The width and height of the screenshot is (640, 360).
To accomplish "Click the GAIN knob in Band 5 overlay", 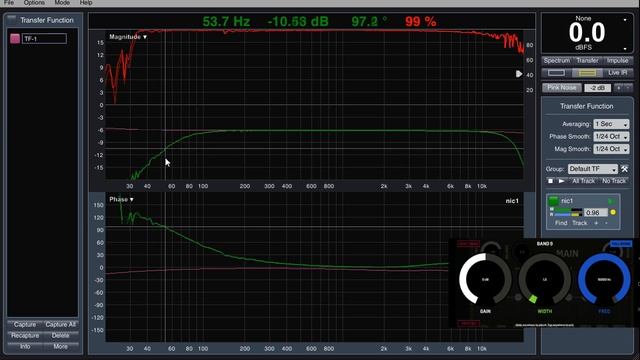I will click(x=485, y=279).
